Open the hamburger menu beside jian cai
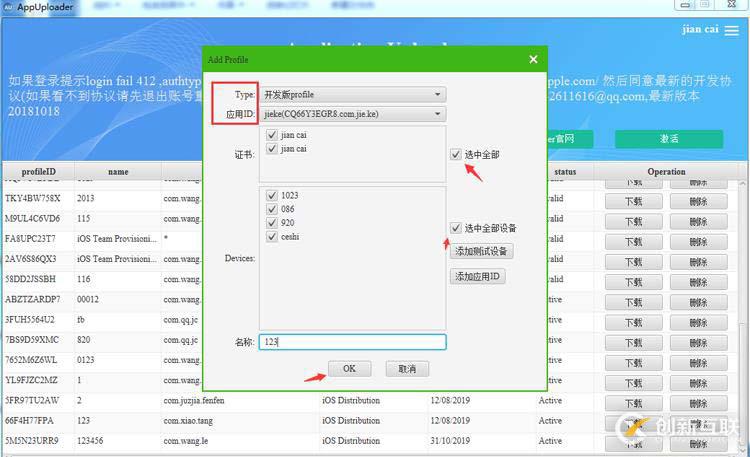750x457 pixels. tap(731, 31)
